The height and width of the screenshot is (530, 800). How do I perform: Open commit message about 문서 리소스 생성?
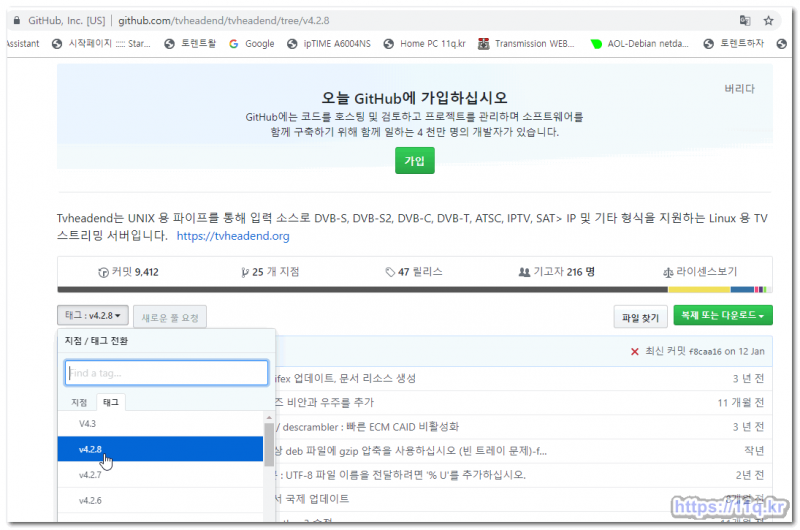click(345, 378)
